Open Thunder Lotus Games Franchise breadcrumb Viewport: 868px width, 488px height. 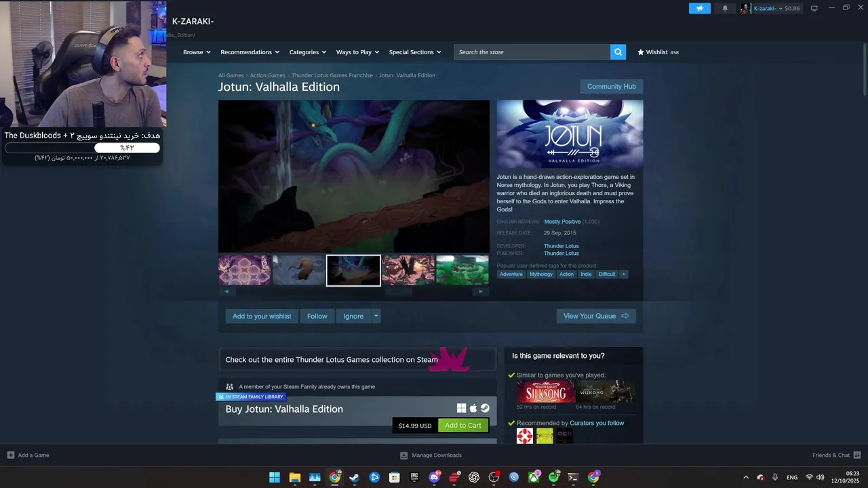[x=332, y=75]
